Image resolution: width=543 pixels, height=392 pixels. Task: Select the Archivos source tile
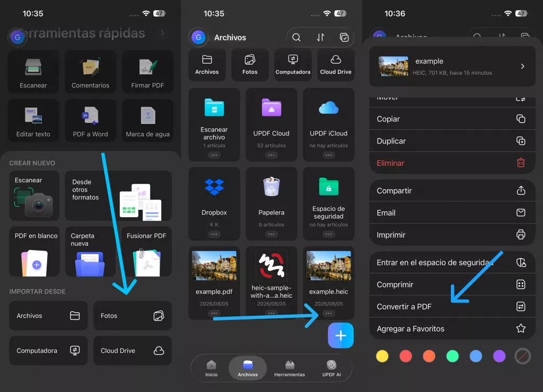click(x=207, y=65)
